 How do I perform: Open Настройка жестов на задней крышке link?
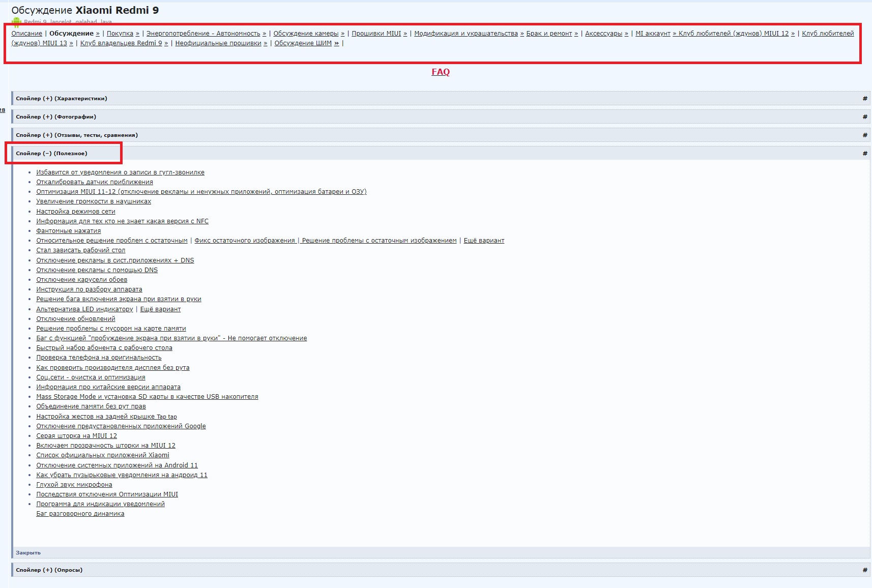pyautogui.click(x=106, y=417)
